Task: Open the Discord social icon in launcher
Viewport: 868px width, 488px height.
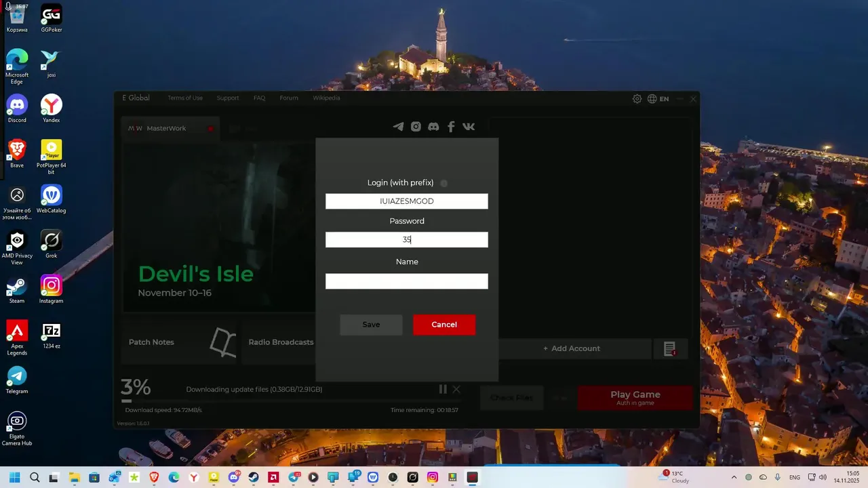Action: click(433, 127)
